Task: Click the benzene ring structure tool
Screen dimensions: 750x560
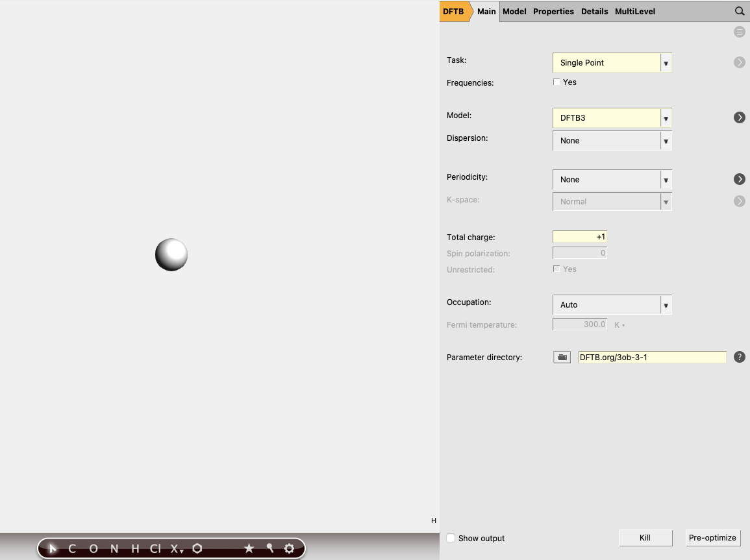Action: 197,548
